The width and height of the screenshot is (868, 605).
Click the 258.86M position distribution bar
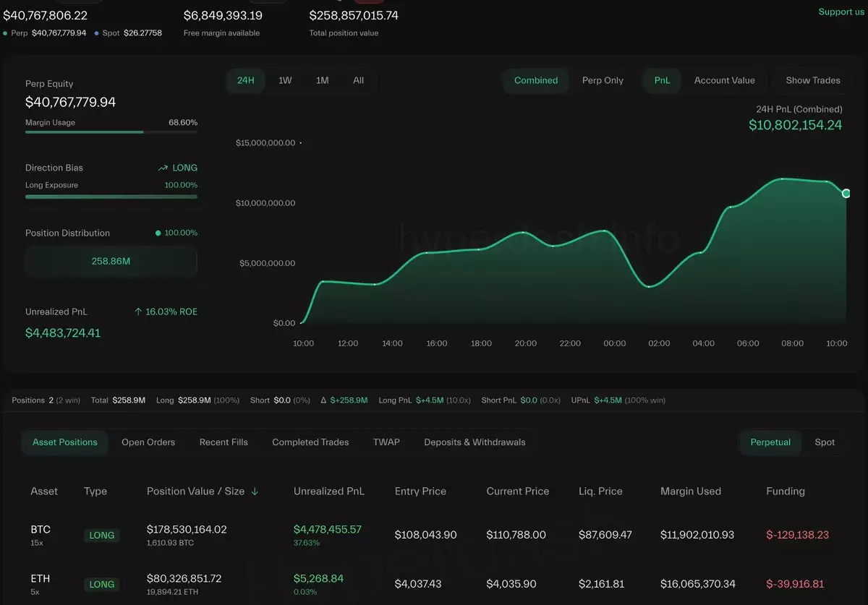111,261
